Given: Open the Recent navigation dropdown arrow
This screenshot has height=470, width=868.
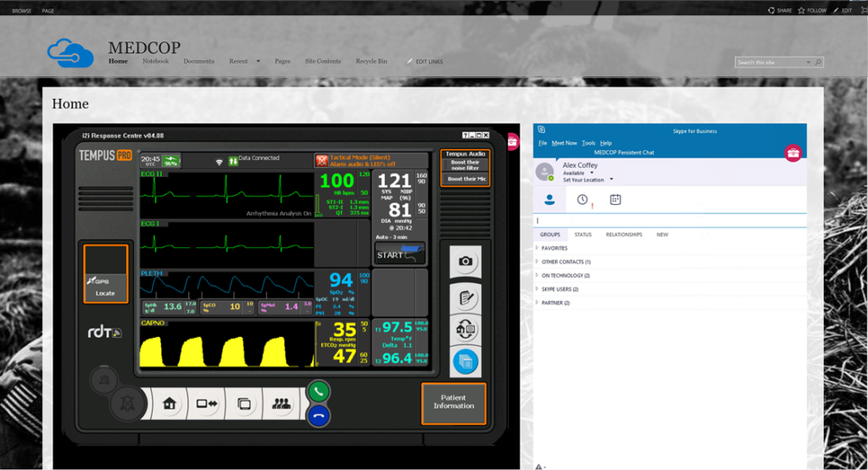Looking at the screenshot, I should [x=258, y=61].
